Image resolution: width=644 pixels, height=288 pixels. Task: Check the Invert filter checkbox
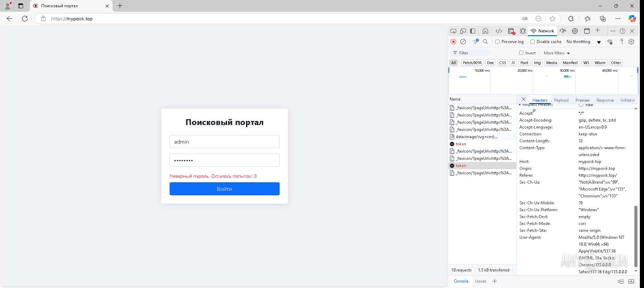tap(521, 53)
